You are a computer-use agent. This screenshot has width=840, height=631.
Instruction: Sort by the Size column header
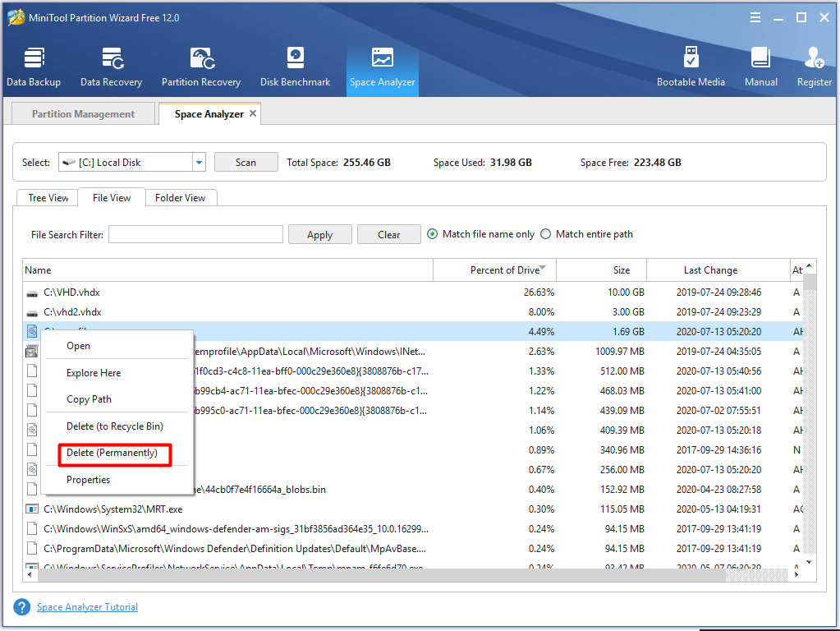(602, 270)
